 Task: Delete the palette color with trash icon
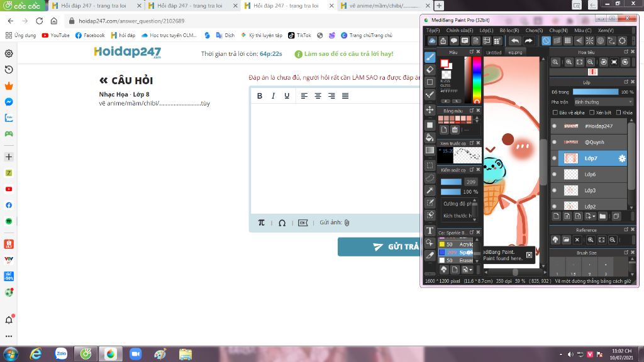tap(455, 129)
